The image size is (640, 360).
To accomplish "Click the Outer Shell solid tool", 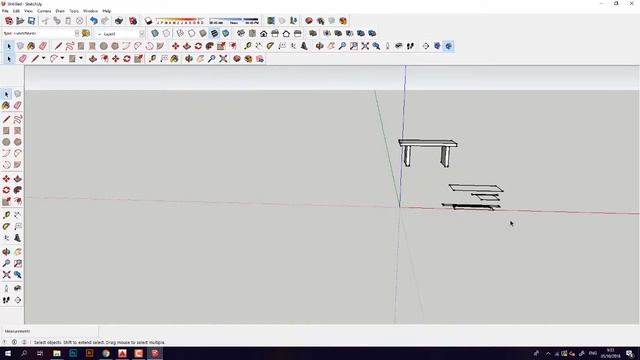I will 313,33.
